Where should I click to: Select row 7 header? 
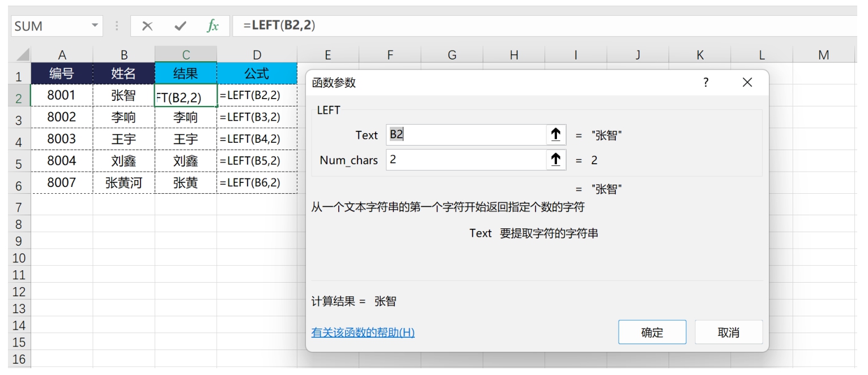[x=19, y=207]
